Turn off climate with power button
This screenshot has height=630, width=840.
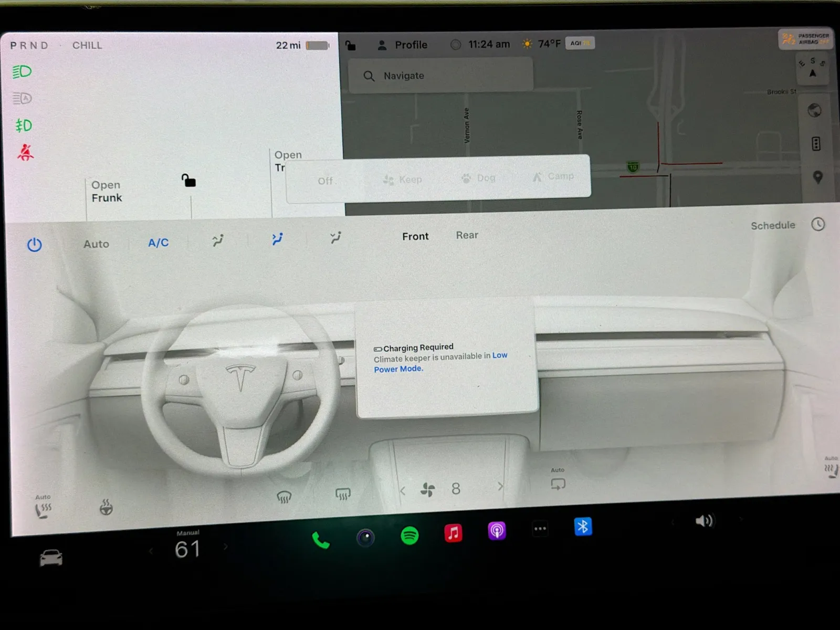pyautogui.click(x=35, y=245)
